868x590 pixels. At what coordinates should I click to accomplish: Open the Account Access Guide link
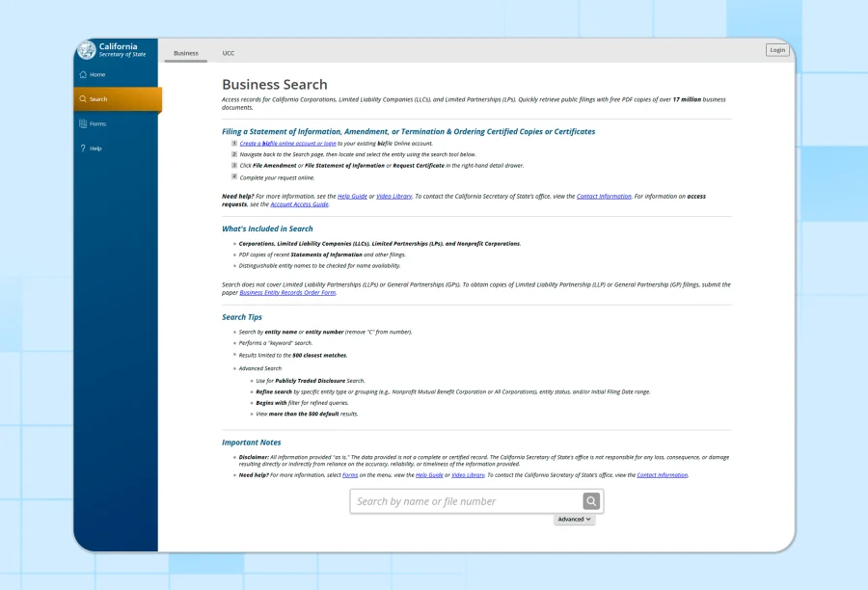(x=300, y=204)
